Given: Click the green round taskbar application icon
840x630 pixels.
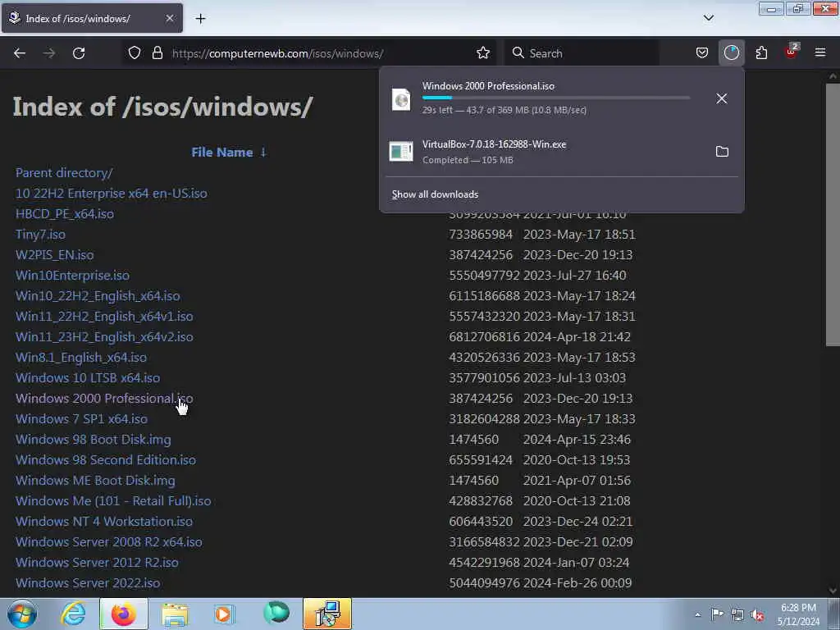Looking at the screenshot, I should click(x=276, y=613).
